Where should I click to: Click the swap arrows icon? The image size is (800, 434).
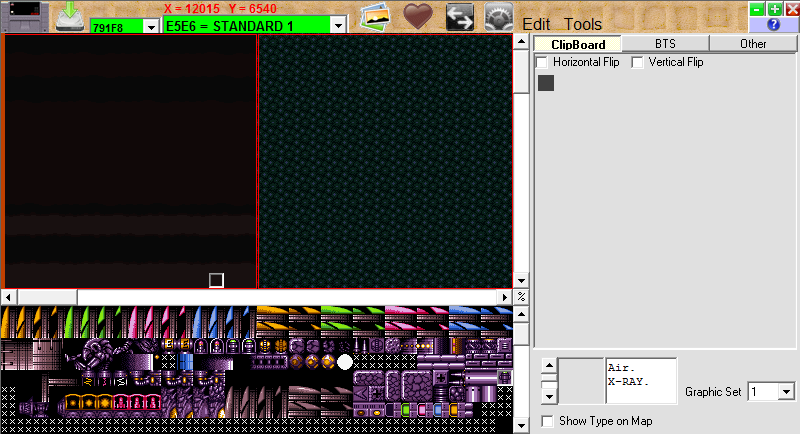(x=459, y=17)
